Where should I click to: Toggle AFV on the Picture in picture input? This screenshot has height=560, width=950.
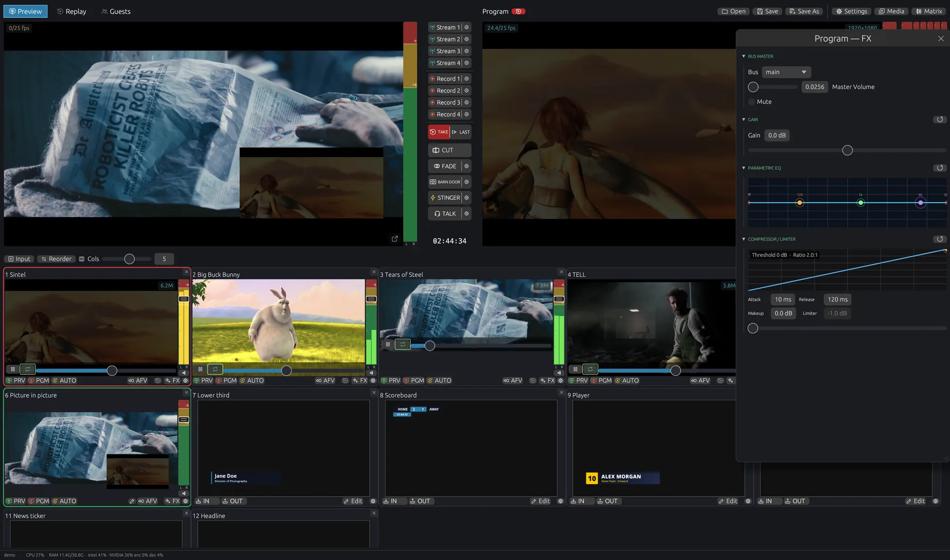(148, 501)
